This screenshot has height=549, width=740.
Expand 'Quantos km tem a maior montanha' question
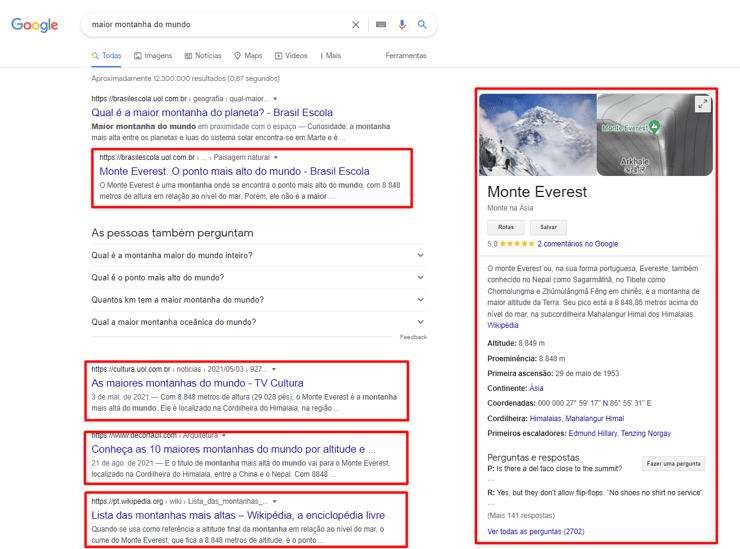(259, 300)
